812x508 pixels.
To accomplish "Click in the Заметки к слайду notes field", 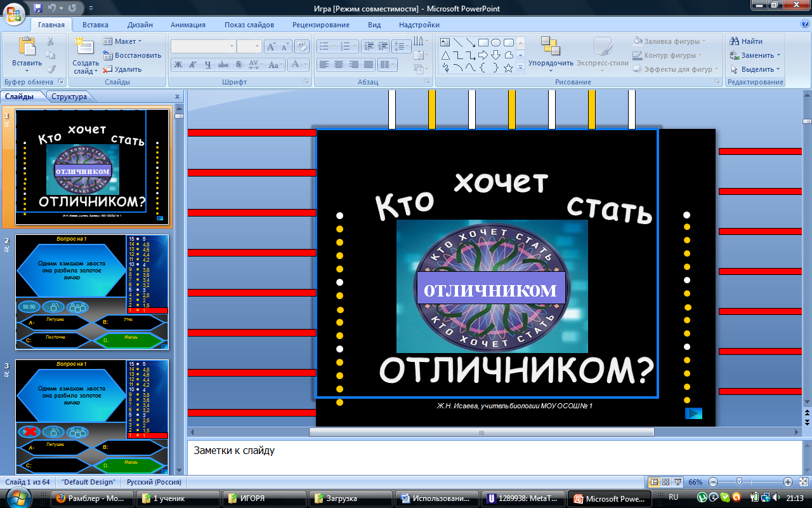I will coord(494,457).
